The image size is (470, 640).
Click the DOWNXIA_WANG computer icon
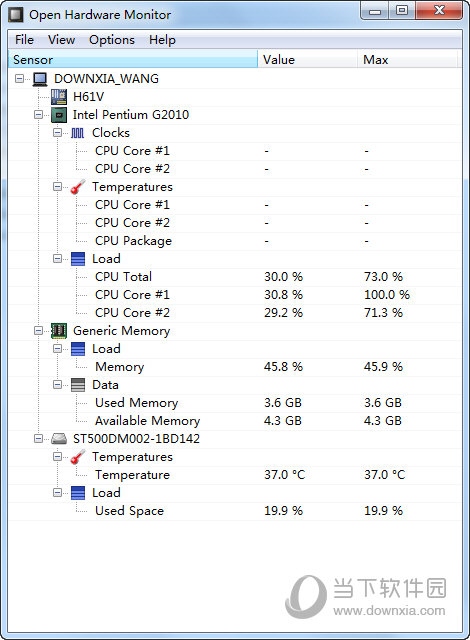click(40, 79)
